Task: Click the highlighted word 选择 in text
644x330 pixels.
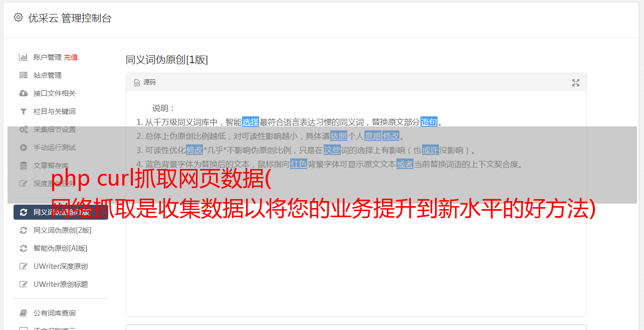Action: coord(251,122)
